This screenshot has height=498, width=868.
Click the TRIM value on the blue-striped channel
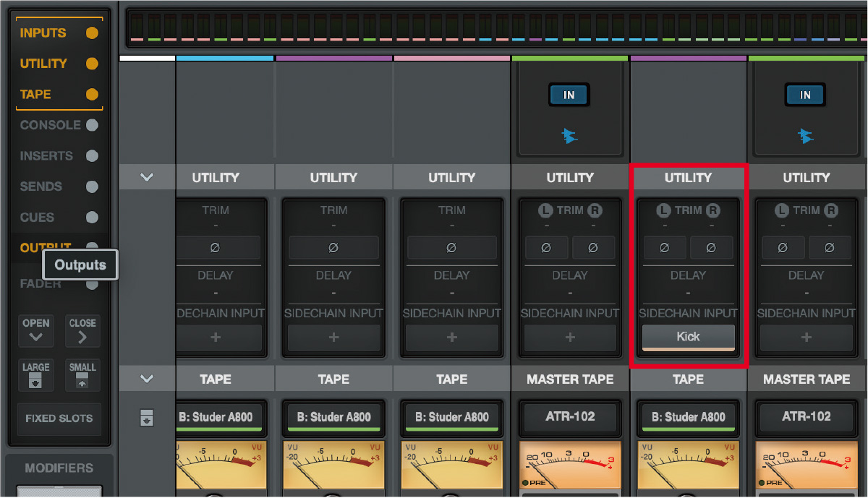pos(215,226)
